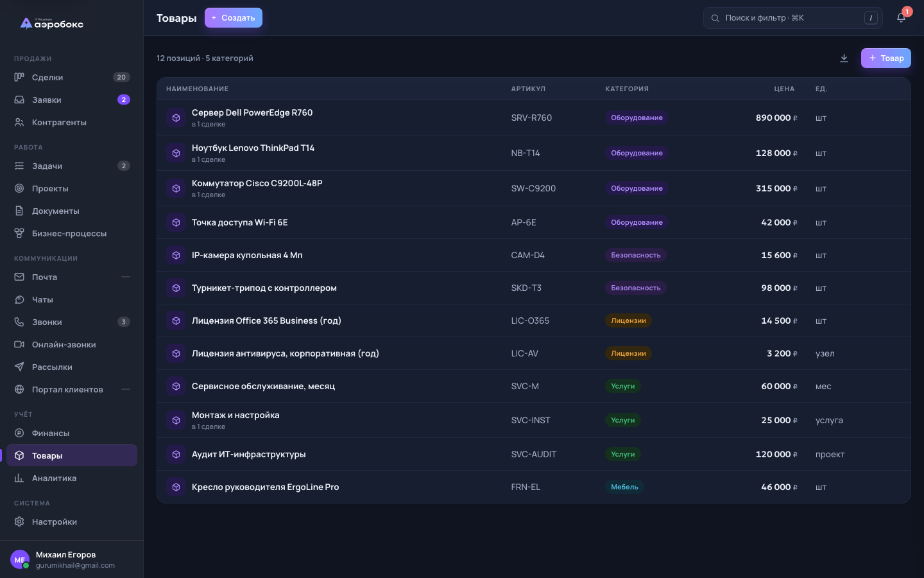
Task: Open the Сделки section
Action: pos(72,77)
